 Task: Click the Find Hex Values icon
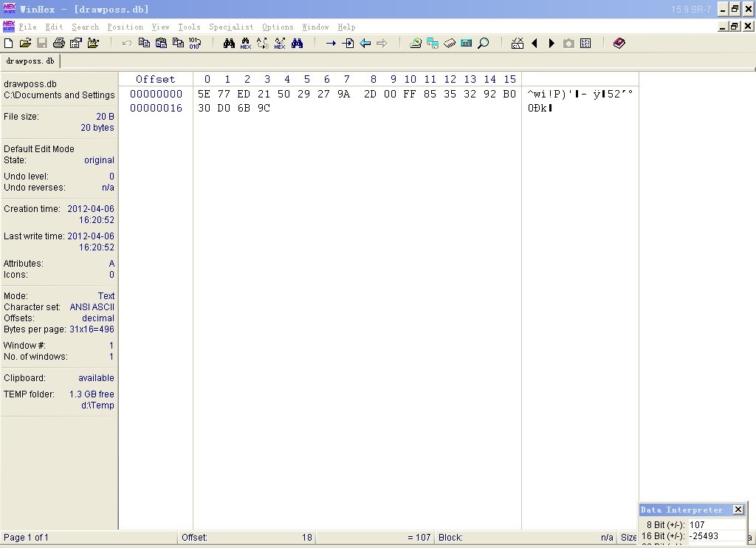246,44
